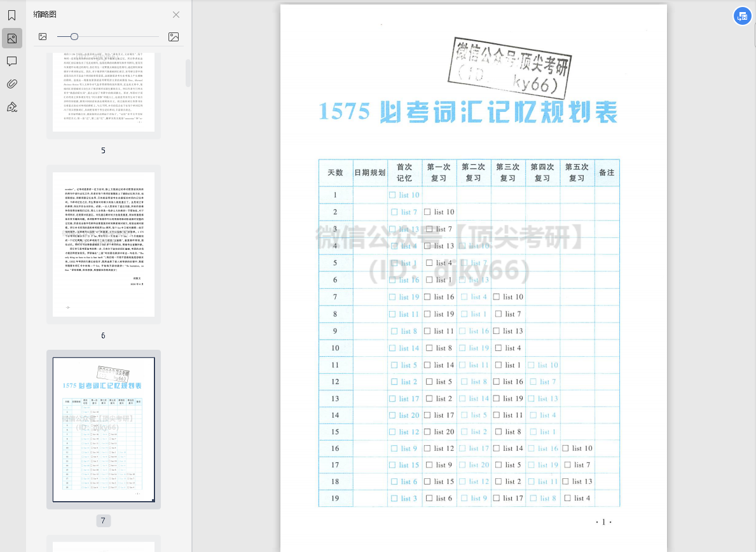Click the thumbnail size slider handle
The image size is (756, 552).
74,37
